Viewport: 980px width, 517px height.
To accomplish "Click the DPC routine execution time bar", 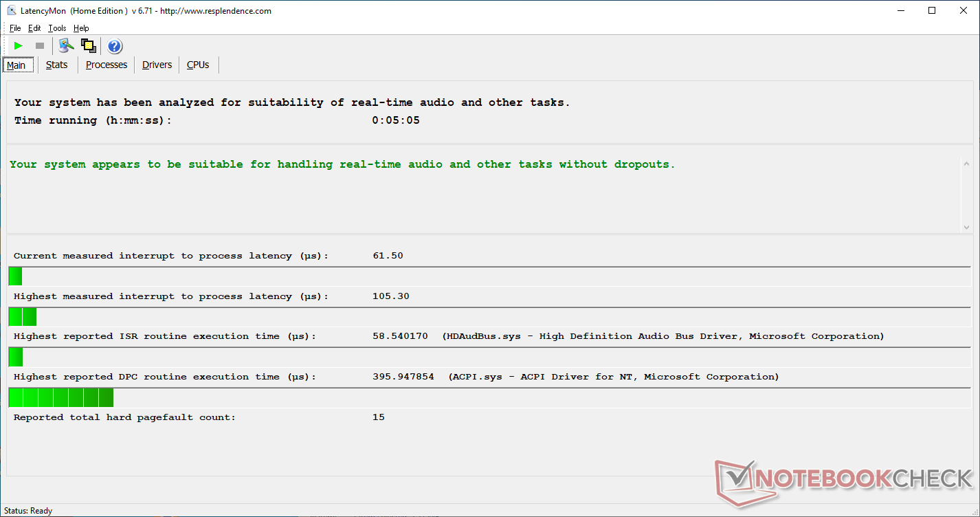I will [x=61, y=398].
